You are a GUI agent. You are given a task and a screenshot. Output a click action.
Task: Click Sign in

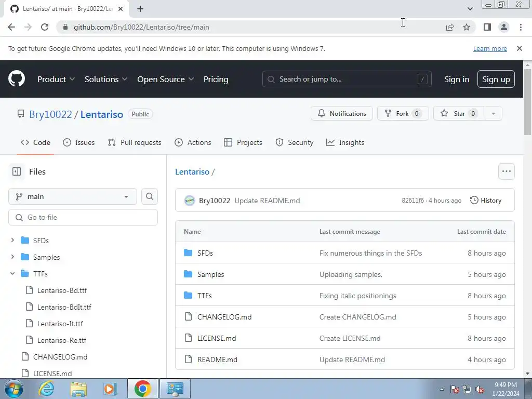(456, 79)
